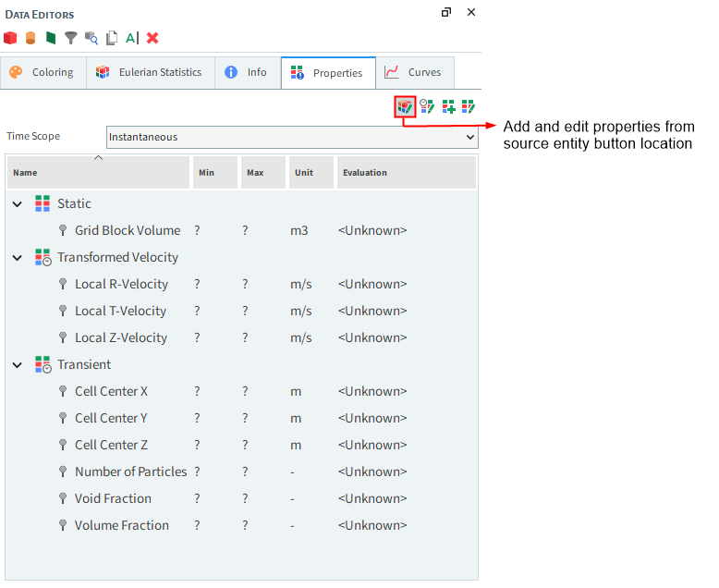This screenshot has height=588, width=719.
Task: Click the Max column header
Action: [263, 173]
